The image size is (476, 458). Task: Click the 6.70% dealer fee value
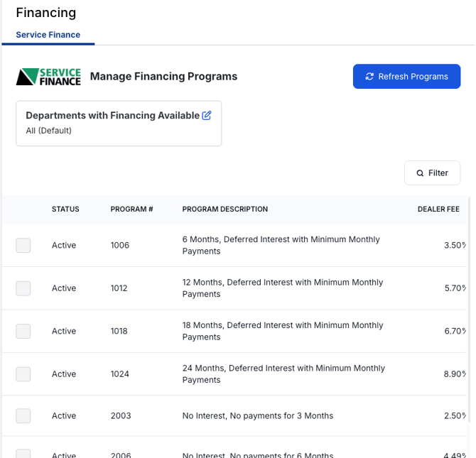click(455, 331)
